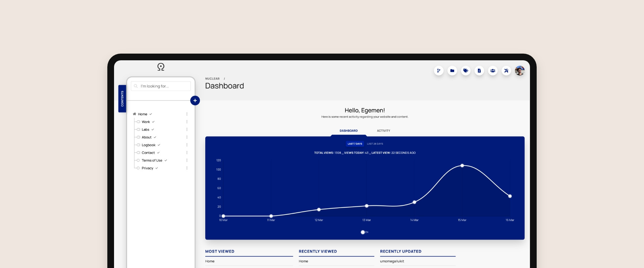Switch to the Activity tab
This screenshot has width=644, height=268.
pyautogui.click(x=383, y=131)
